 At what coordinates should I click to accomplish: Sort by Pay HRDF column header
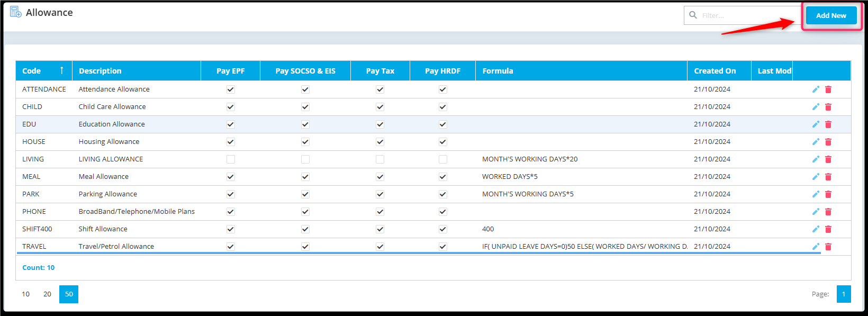(x=443, y=71)
